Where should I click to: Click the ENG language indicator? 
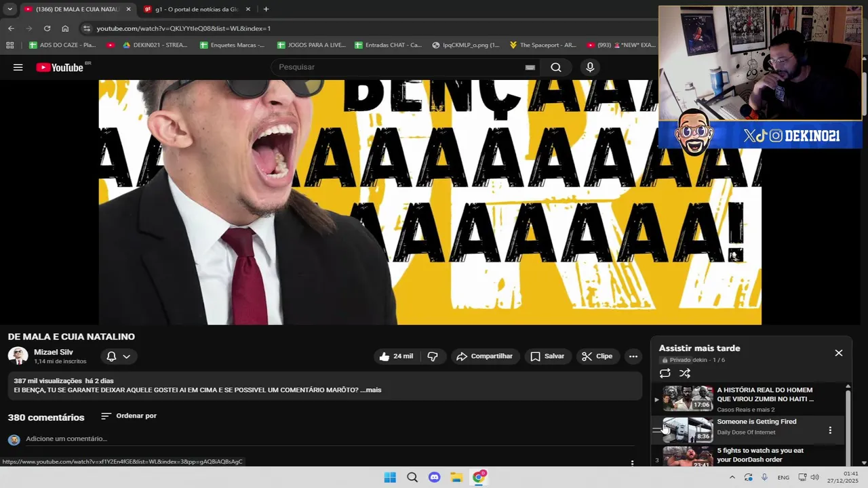click(x=783, y=477)
